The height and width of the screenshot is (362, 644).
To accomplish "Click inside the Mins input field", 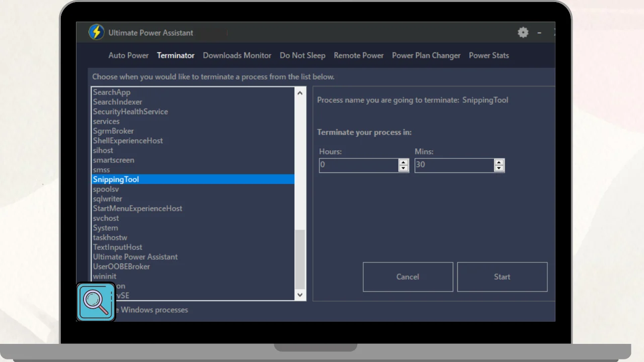I will click(454, 165).
